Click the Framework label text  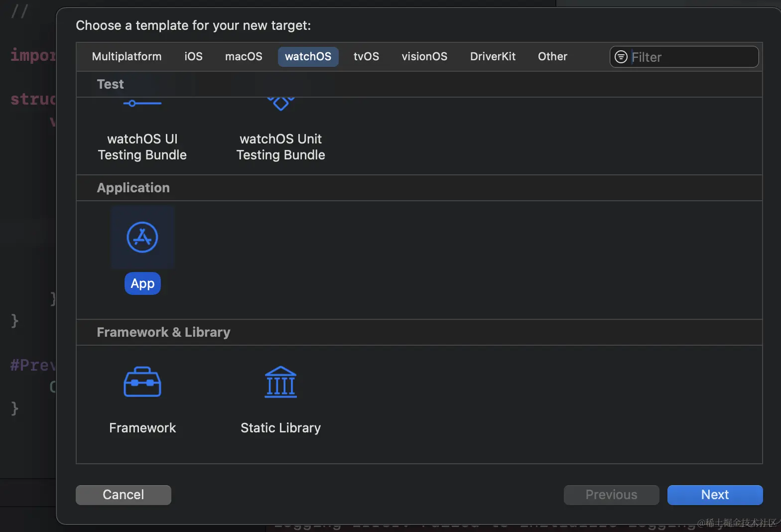pos(142,428)
